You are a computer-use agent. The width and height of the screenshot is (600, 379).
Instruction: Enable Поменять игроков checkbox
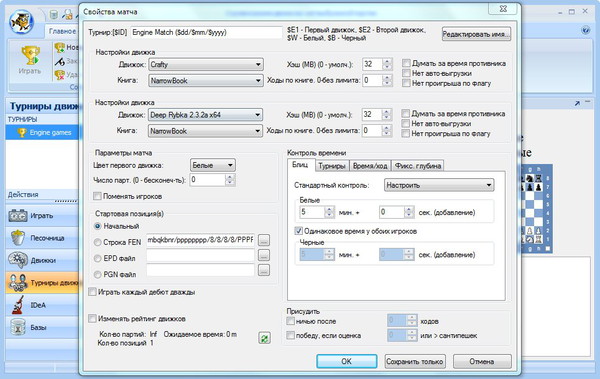[97, 196]
